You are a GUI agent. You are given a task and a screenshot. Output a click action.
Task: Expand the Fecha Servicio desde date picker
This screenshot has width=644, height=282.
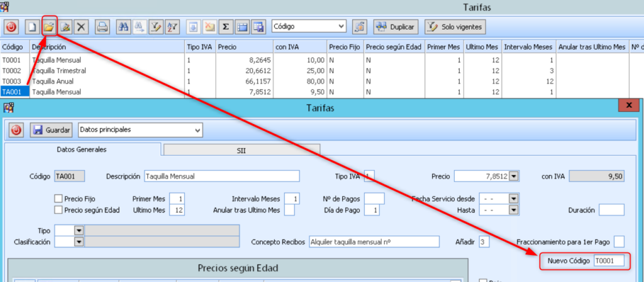tap(514, 198)
